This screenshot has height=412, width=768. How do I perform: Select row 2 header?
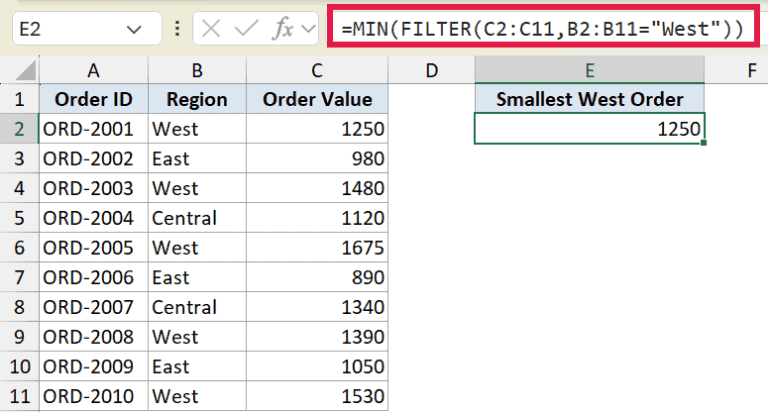[x=20, y=129]
